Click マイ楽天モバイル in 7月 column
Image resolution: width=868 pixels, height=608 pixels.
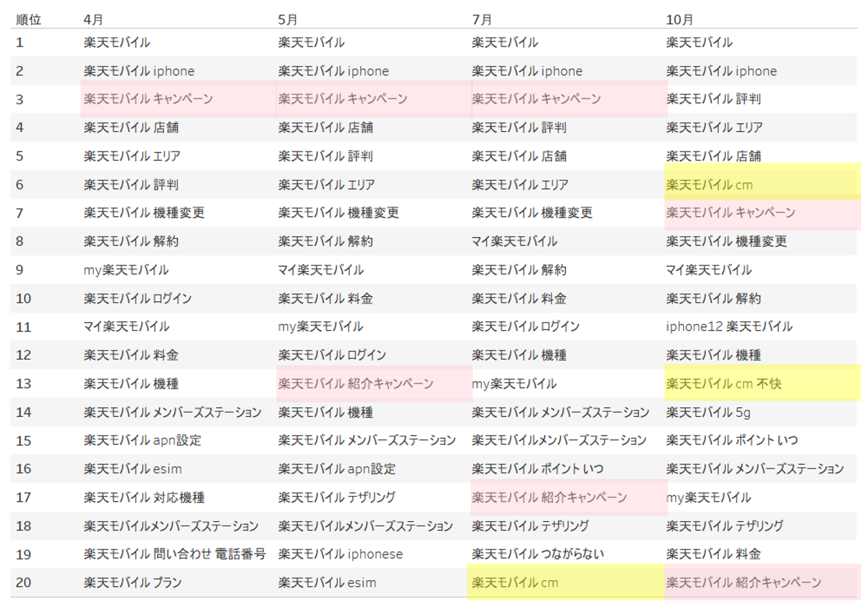click(x=515, y=242)
